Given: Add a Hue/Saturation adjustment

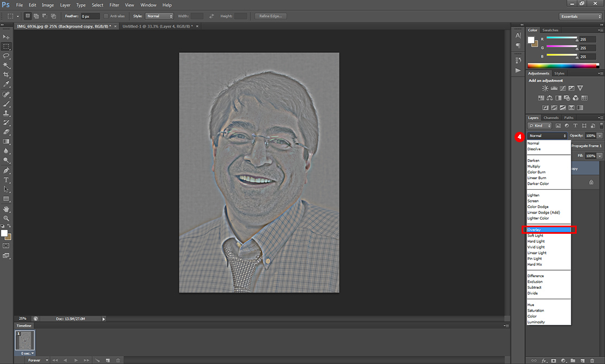Looking at the screenshot, I should coord(541,98).
